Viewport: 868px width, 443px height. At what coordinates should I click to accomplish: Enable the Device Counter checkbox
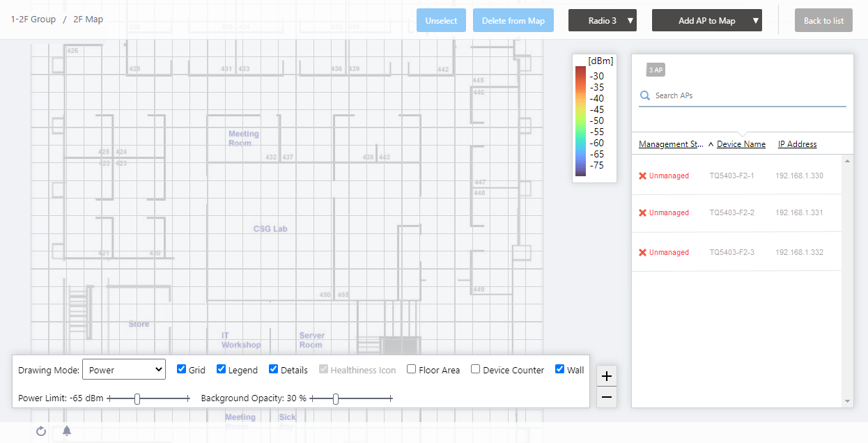[475, 370]
